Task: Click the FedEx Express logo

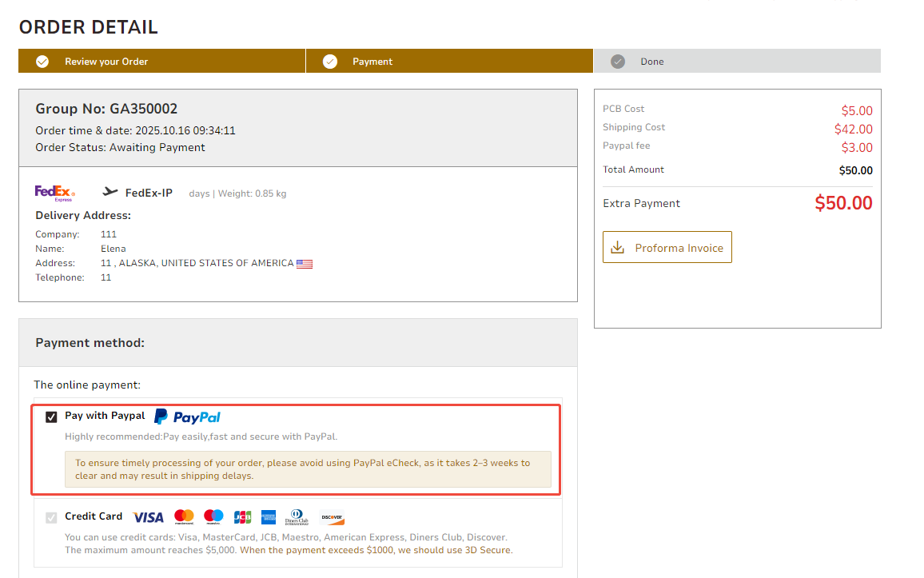Action: point(55,193)
